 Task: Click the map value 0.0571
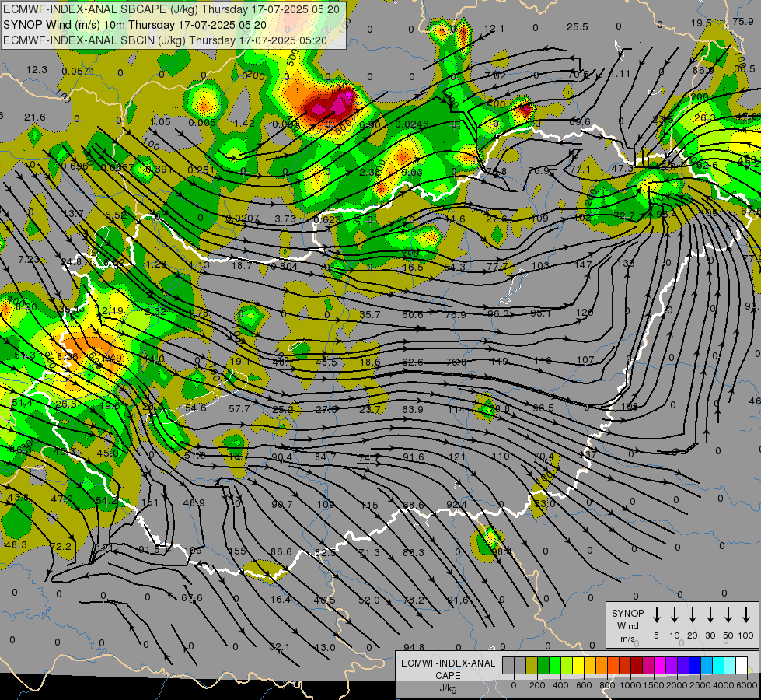coord(79,72)
